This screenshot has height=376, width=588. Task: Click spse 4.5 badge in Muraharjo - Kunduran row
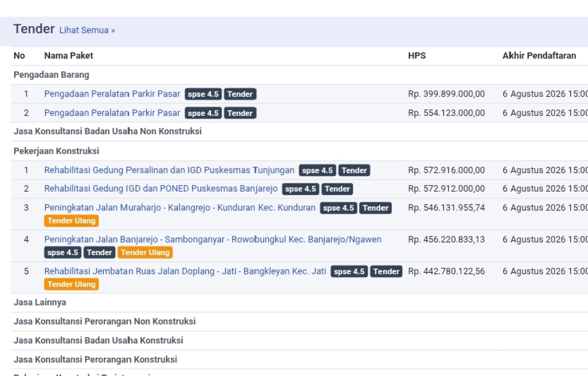[339, 208]
